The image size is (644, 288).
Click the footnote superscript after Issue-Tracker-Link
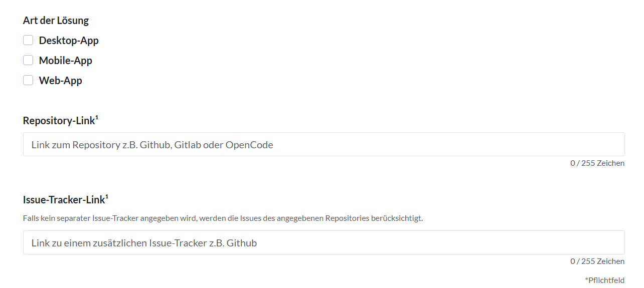point(107,197)
